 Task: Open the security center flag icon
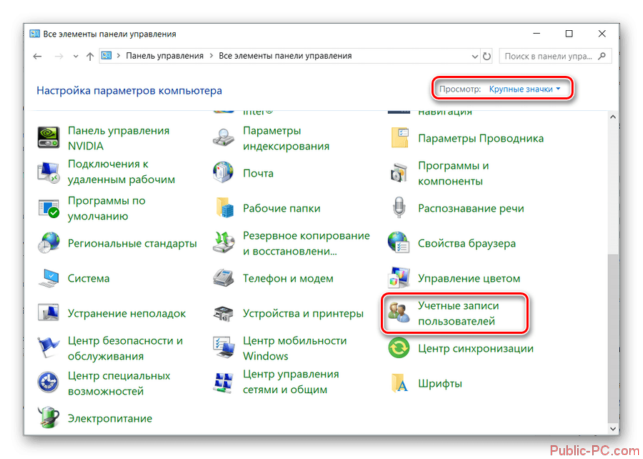tap(48, 348)
